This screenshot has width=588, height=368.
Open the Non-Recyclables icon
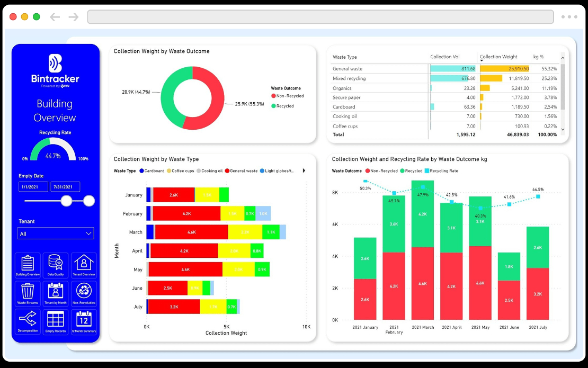[x=84, y=294]
